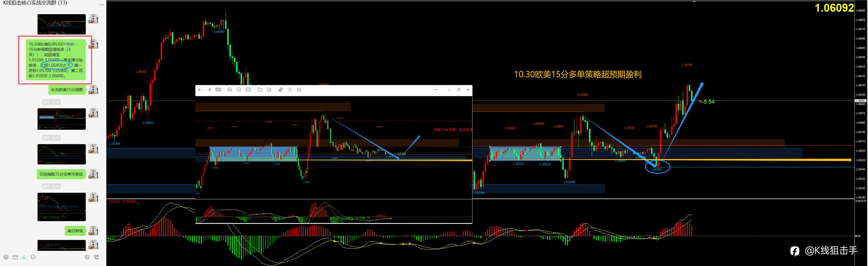
Task: Start screenshot with scissors tool
Action: coord(24,257)
